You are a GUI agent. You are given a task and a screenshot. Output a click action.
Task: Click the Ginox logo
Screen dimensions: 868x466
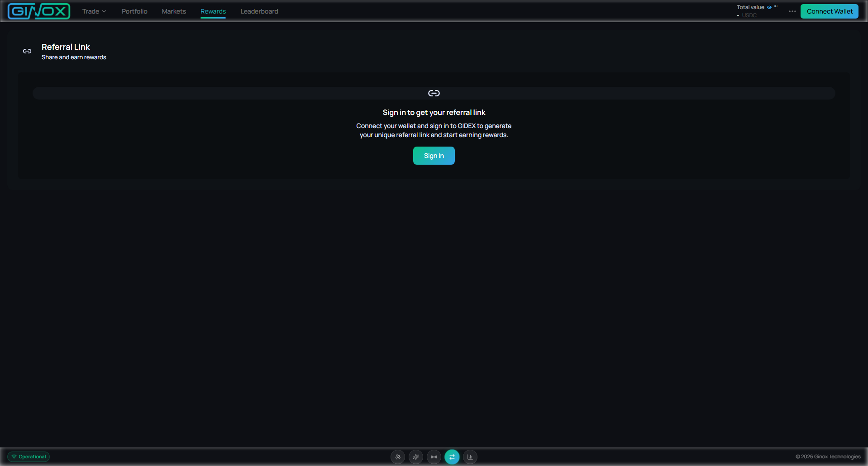tap(39, 11)
